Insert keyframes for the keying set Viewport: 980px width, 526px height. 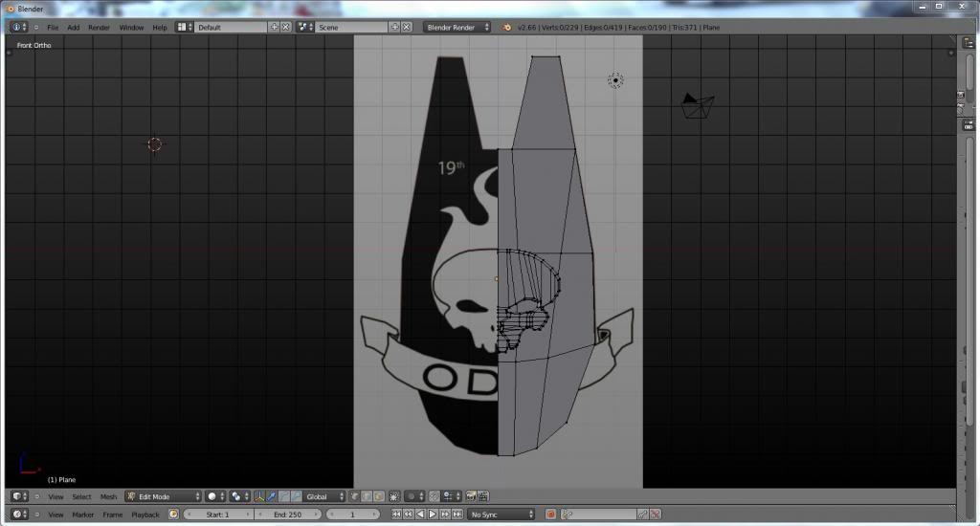(x=643, y=515)
